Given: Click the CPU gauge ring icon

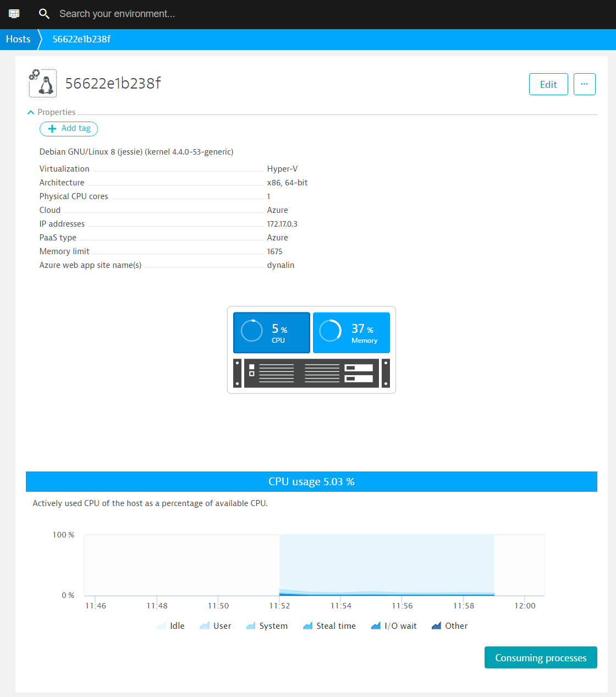Looking at the screenshot, I should click(x=252, y=331).
